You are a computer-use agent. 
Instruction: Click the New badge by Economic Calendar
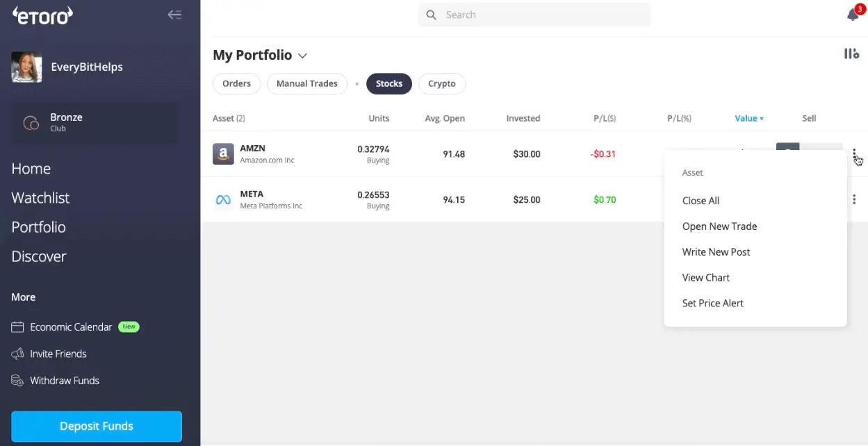(129, 327)
